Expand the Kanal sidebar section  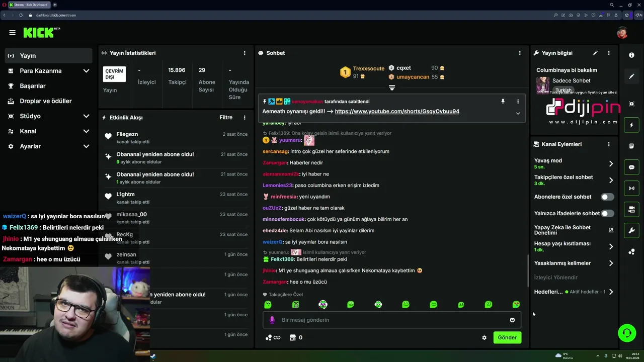[86, 131]
